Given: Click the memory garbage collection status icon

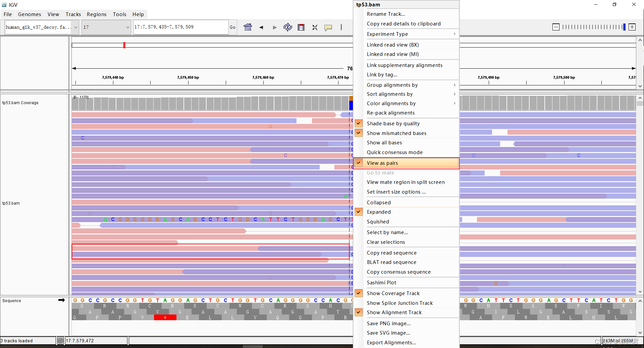Looking at the screenshot, I should 60,341.
